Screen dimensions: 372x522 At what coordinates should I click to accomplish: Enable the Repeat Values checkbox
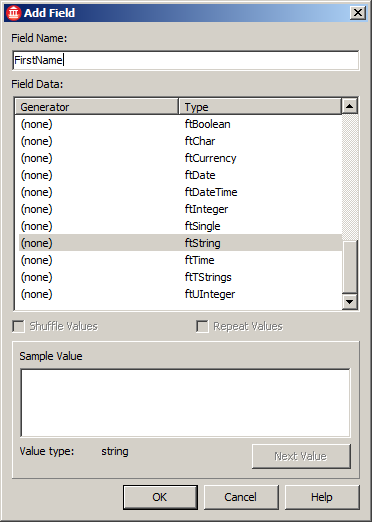point(202,326)
